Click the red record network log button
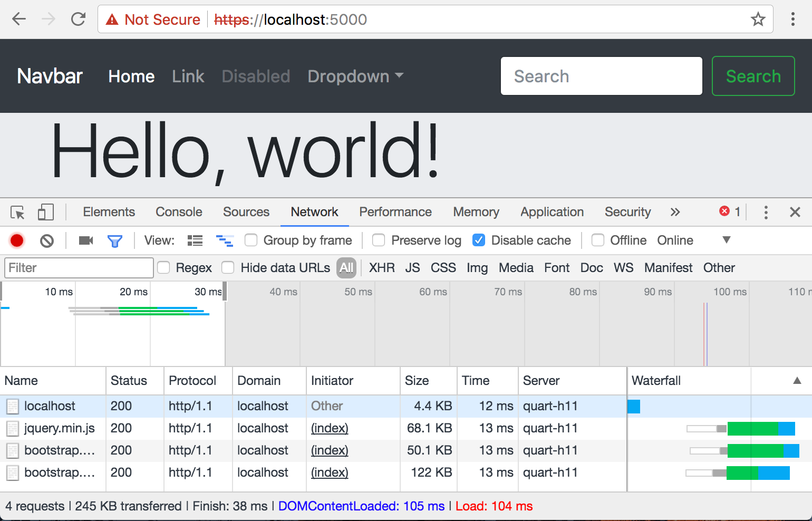Screen dimensions: 812x521 [x=16, y=240]
